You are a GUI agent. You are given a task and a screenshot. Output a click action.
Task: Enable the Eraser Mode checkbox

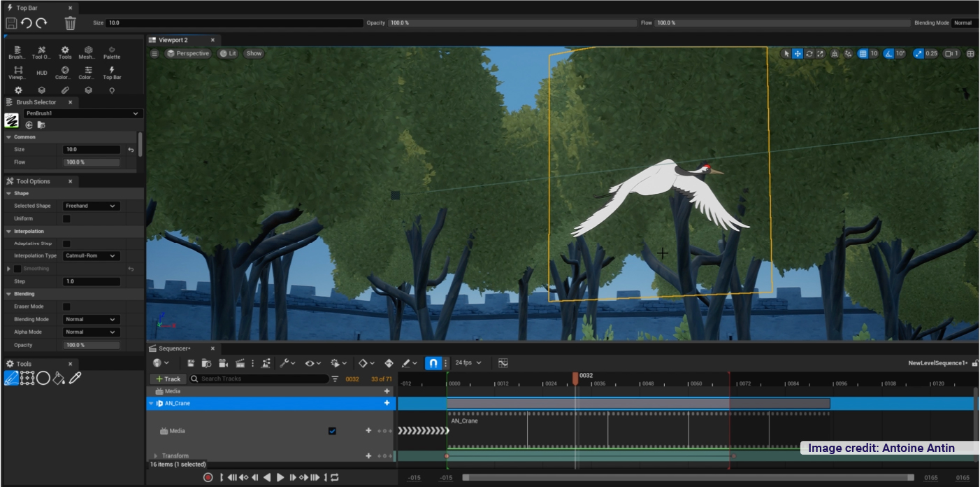[x=66, y=306]
